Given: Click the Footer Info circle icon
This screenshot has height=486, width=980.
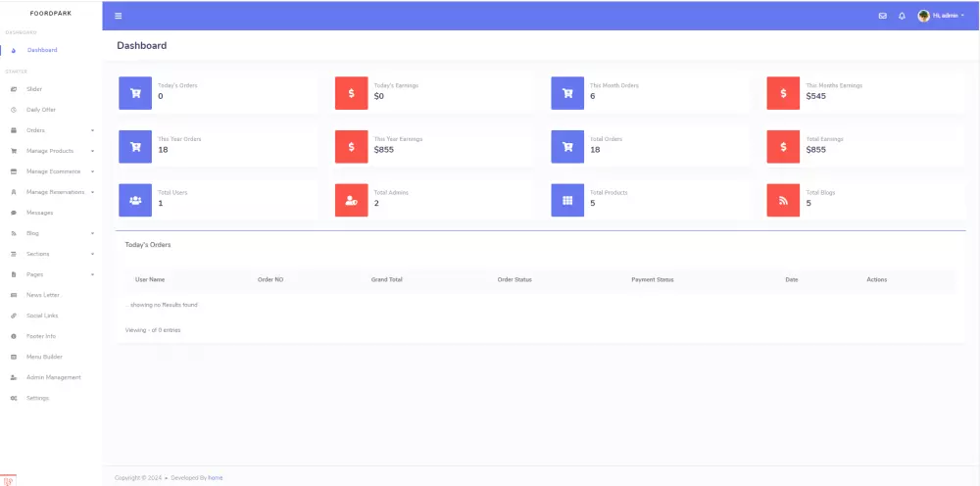Looking at the screenshot, I should (13, 336).
